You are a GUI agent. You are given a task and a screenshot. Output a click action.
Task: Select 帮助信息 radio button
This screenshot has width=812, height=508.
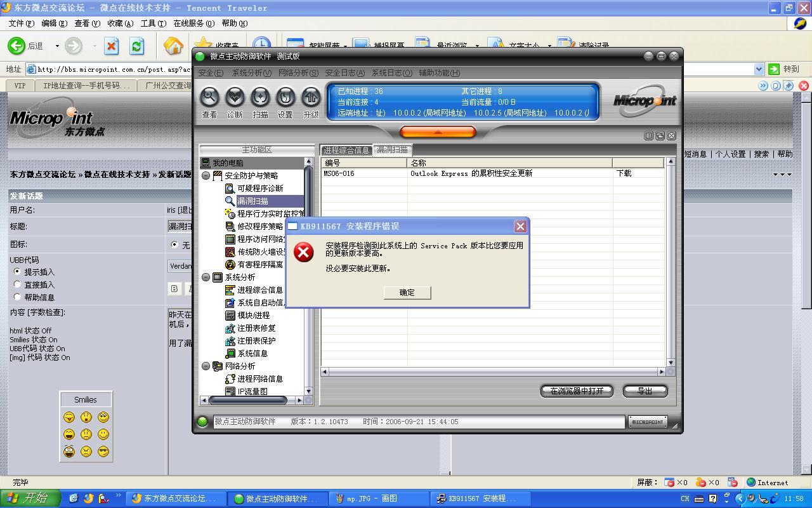click(x=18, y=297)
